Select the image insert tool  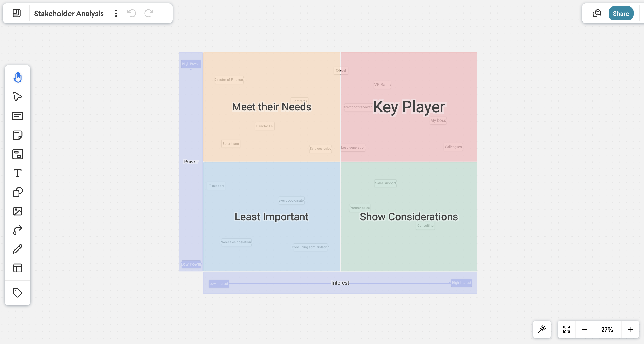coord(18,211)
